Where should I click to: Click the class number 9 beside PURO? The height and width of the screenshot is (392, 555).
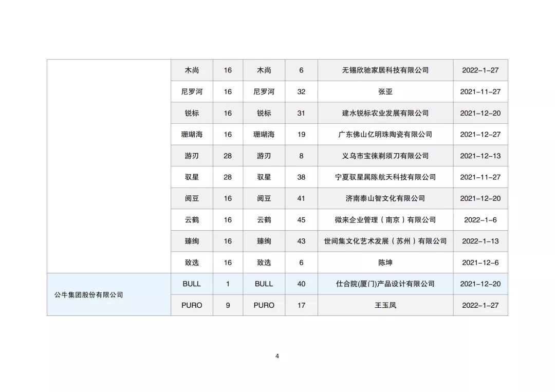[228, 305]
